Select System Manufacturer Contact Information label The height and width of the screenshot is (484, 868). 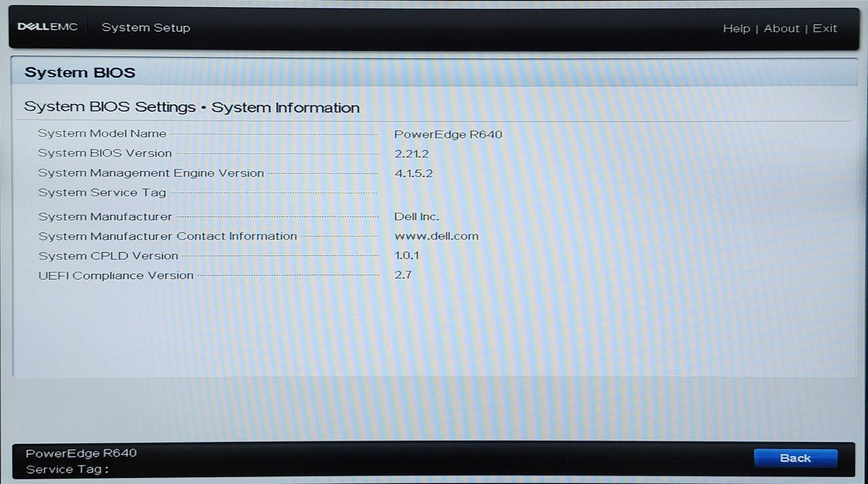point(168,236)
